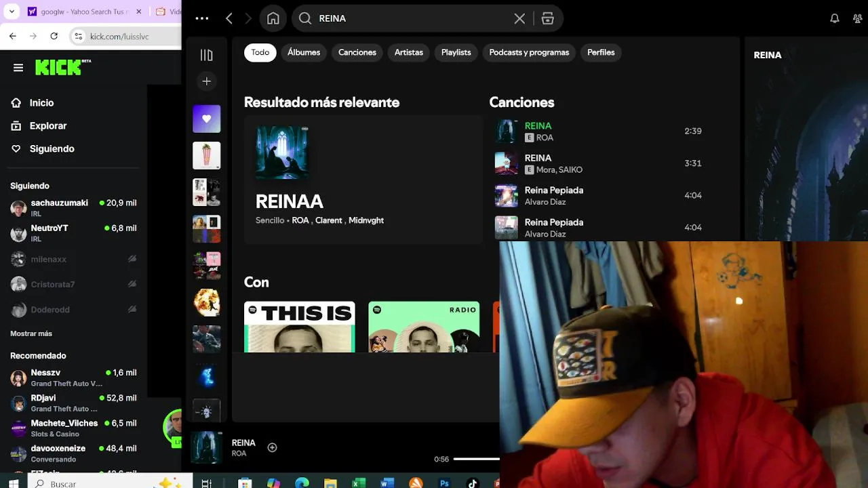Viewport: 868px width, 488px height.
Task: Open the Browse icon in search bar
Action: 548,18
